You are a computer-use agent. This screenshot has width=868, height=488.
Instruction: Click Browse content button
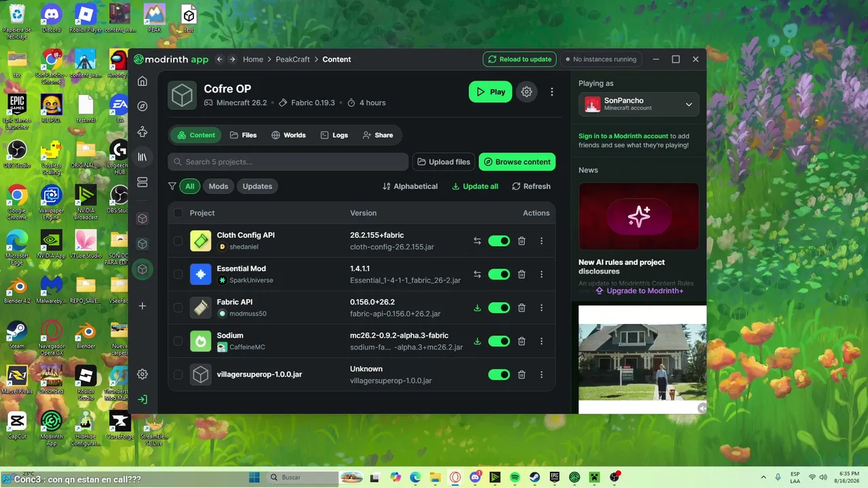pos(517,162)
